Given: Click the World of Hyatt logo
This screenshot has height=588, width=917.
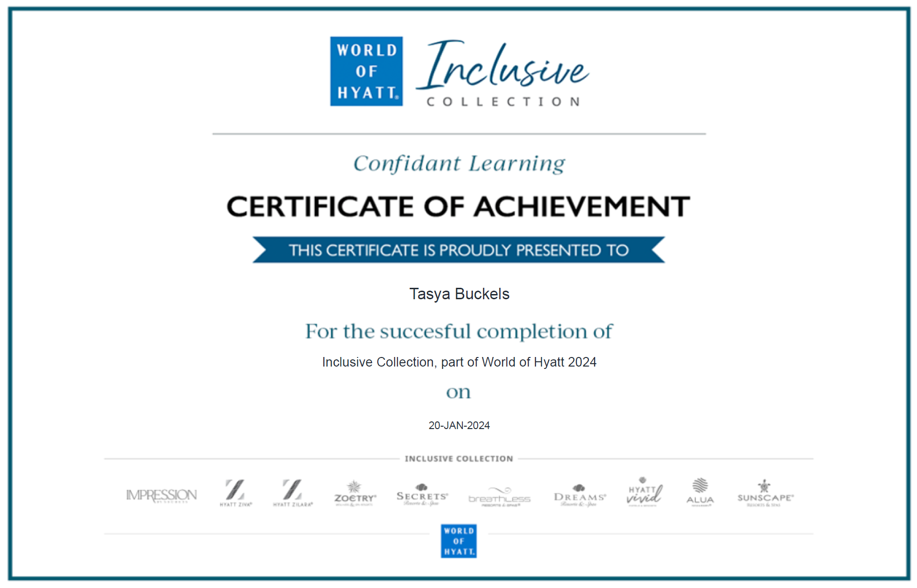Looking at the screenshot, I should [x=366, y=72].
